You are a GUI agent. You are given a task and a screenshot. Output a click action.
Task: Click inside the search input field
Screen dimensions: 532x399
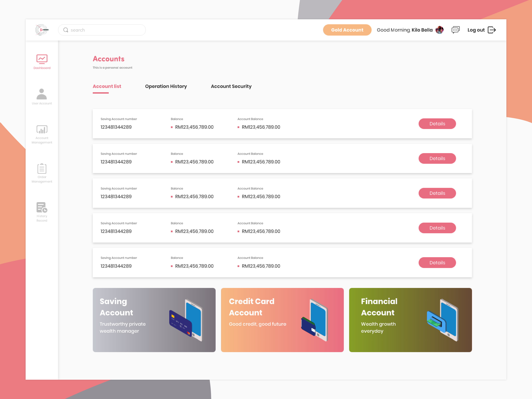[101, 30]
